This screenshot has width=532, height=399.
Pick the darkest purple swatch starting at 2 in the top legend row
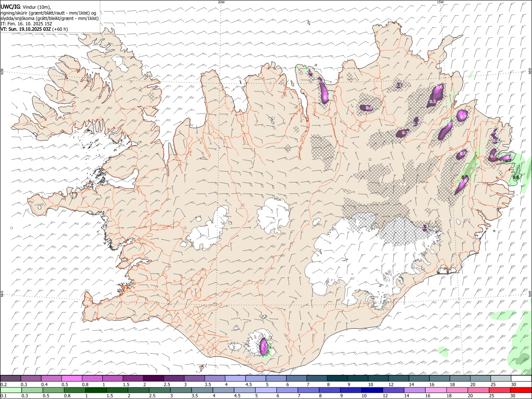pos(153,379)
